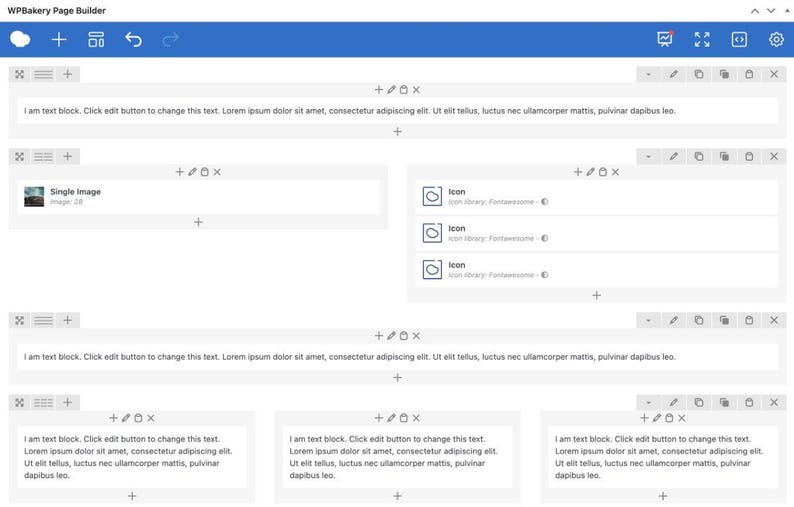Edit third row's column with pencil
The image size is (794, 507).
391,336
